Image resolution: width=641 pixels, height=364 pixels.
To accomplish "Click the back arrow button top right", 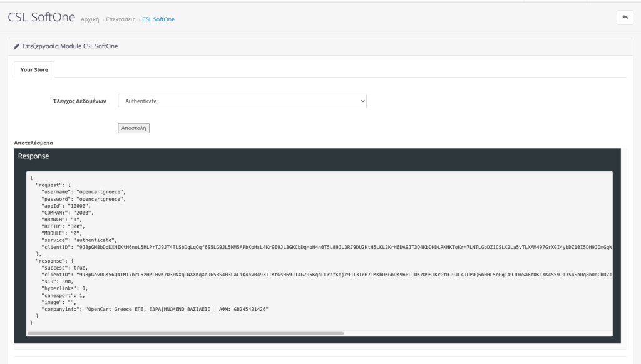I will tap(625, 17).
